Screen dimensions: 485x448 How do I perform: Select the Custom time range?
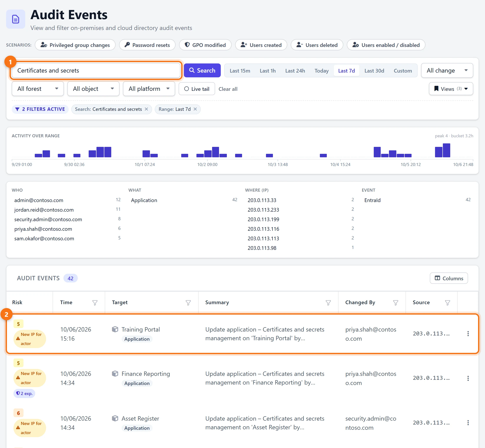tap(403, 71)
